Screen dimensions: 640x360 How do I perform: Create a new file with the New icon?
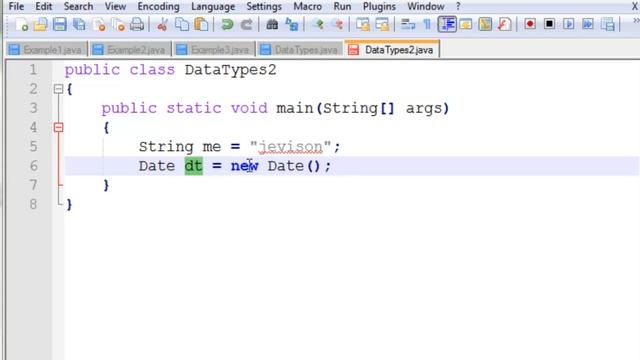pyautogui.click(x=21, y=25)
